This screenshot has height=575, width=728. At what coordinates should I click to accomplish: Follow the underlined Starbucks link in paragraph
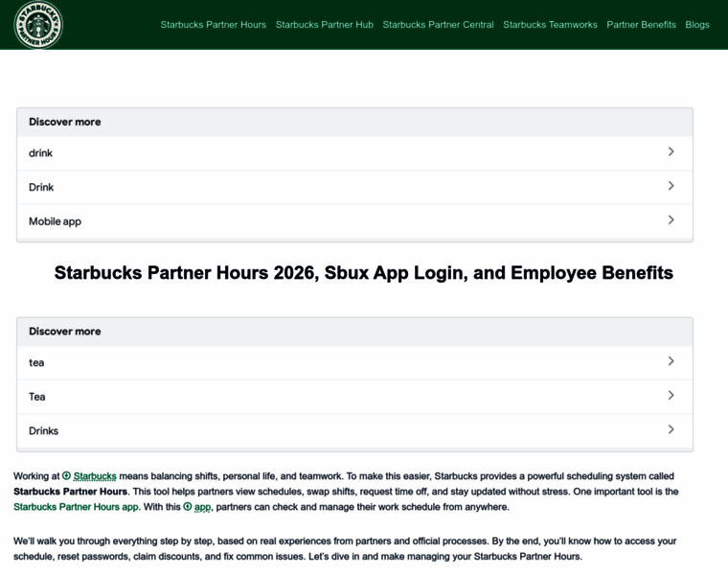point(95,476)
